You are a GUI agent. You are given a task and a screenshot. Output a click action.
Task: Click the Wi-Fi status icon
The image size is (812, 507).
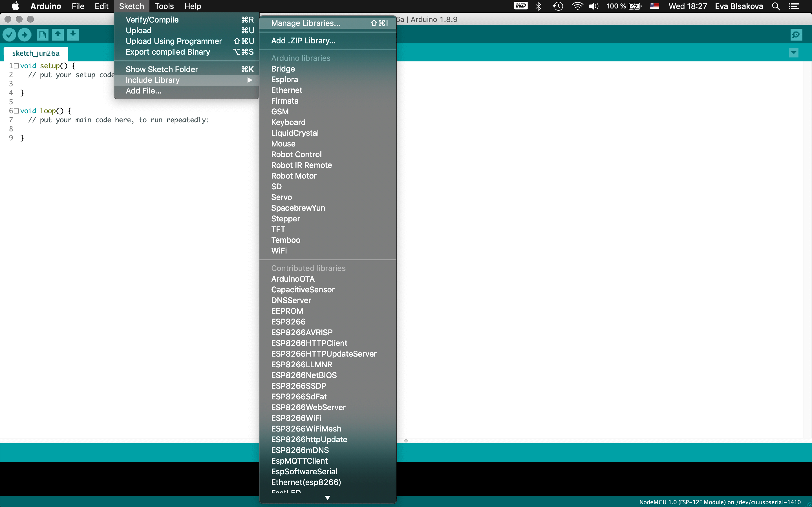[x=577, y=6]
